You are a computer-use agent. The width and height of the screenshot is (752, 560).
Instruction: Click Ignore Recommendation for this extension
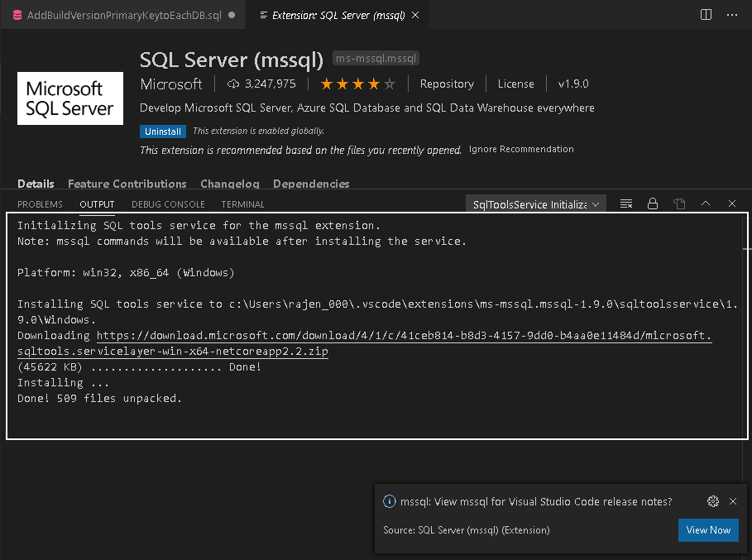(x=520, y=149)
